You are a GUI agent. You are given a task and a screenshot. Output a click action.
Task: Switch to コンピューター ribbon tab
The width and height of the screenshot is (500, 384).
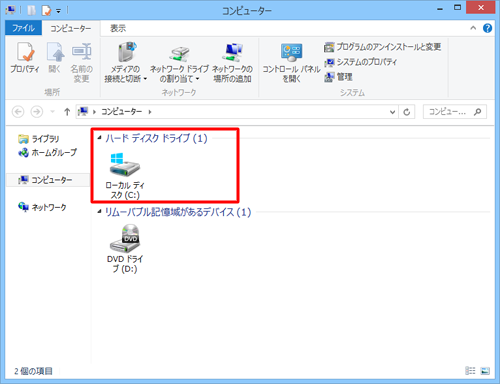tap(71, 28)
